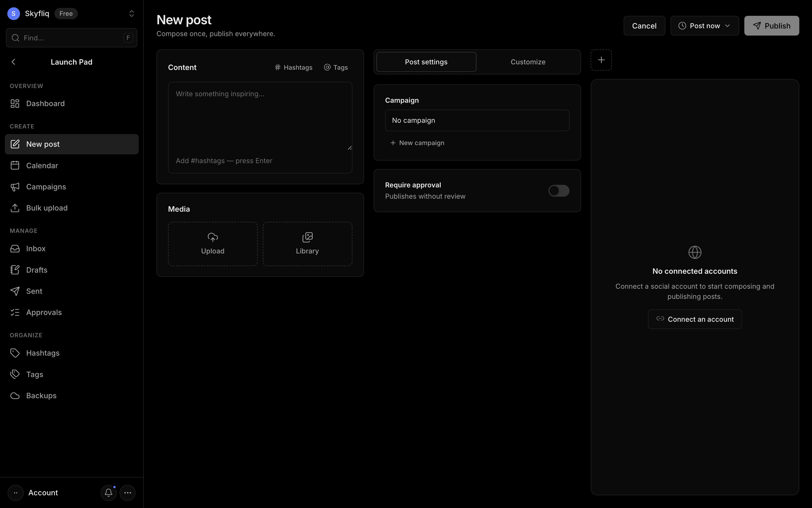Open Hashtags in the Organize section
The image size is (812, 508).
click(x=71, y=353)
